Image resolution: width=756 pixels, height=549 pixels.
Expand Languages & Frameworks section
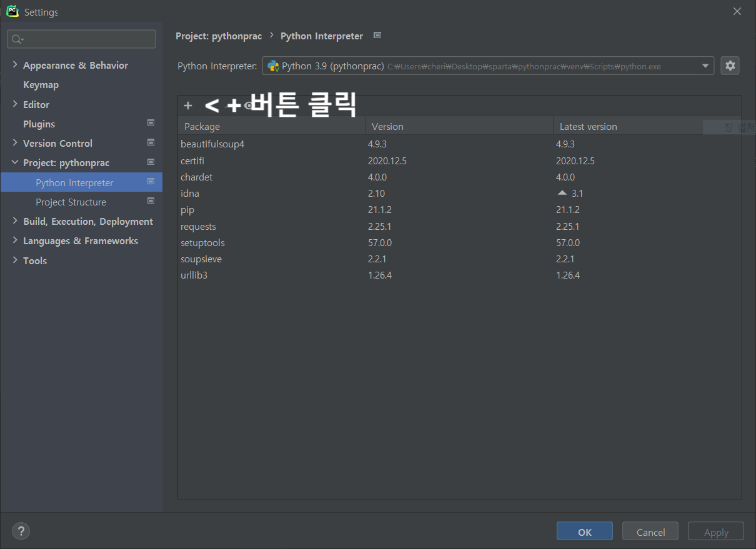pyautogui.click(x=15, y=240)
